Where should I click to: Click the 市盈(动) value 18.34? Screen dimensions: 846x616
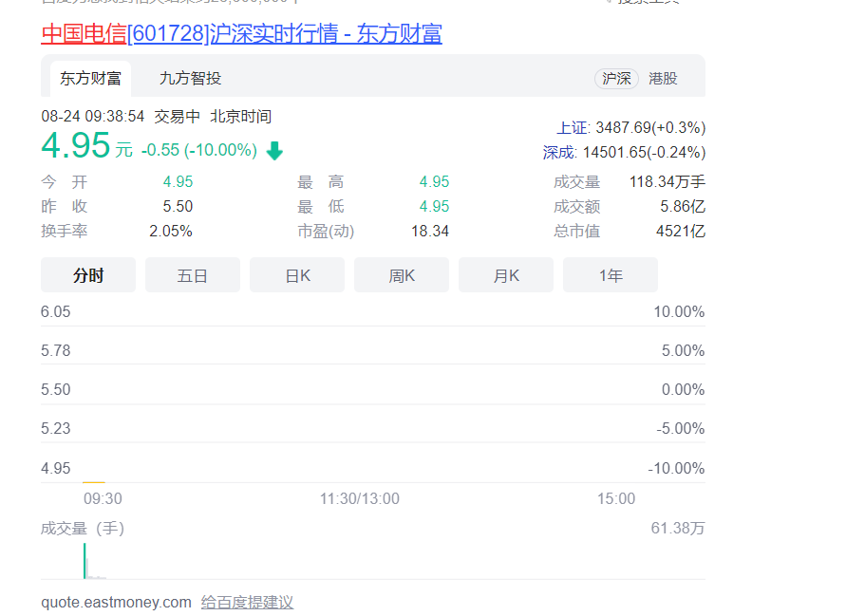pos(430,232)
